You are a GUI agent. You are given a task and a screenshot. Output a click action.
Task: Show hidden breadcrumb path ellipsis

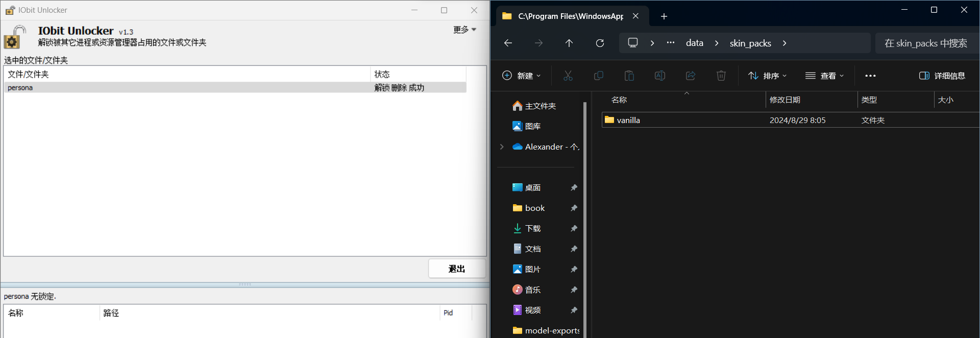pos(671,43)
